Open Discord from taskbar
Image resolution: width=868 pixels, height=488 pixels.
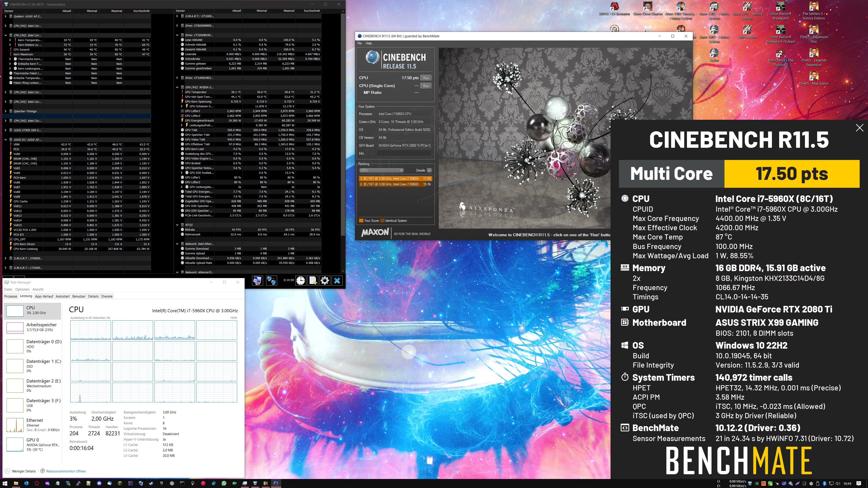coord(99,483)
